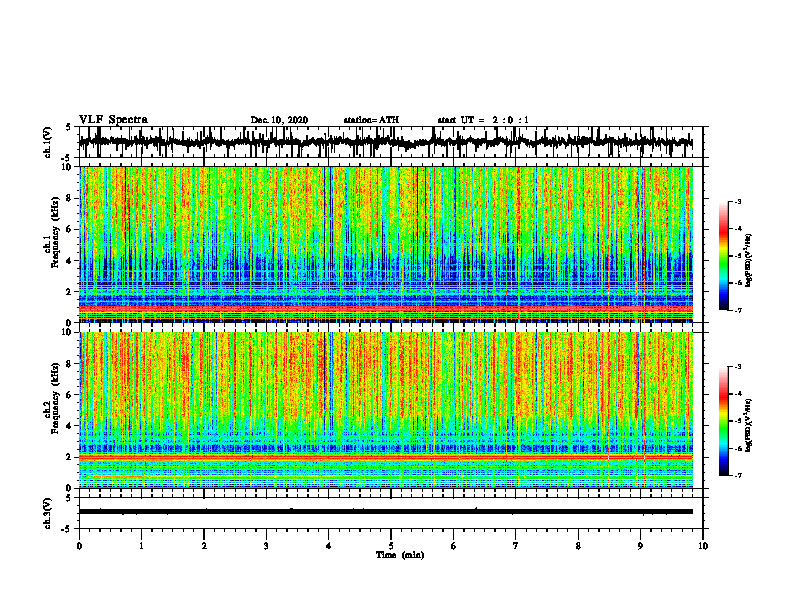Image resolution: width=792 pixels, height=612 pixels.
Task: Click the "station=ATH" header label
Action: tap(371, 120)
